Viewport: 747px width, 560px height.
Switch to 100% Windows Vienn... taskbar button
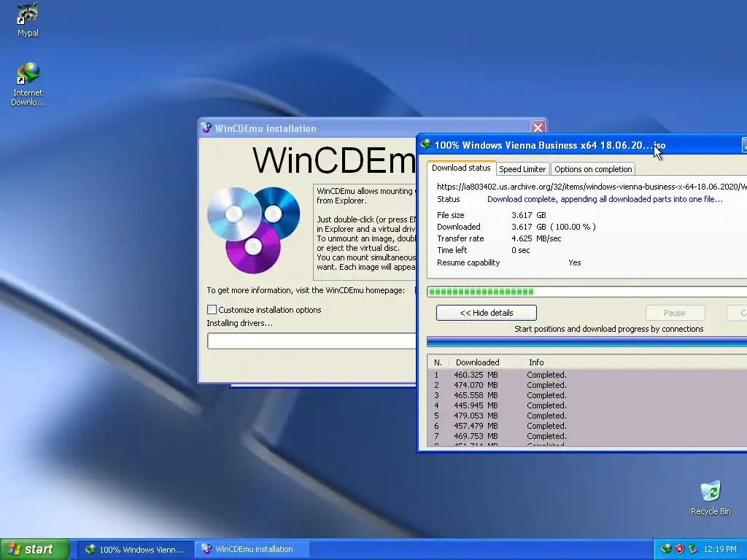click(x=135, y=549)
